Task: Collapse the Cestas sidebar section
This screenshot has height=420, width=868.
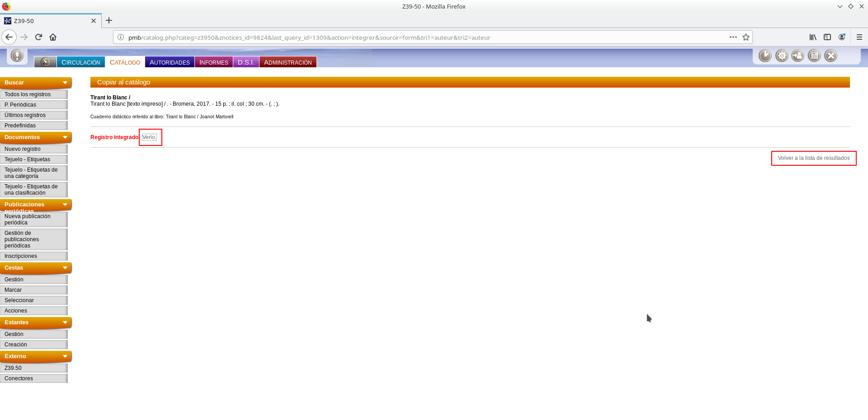Action: coord(65,268)
